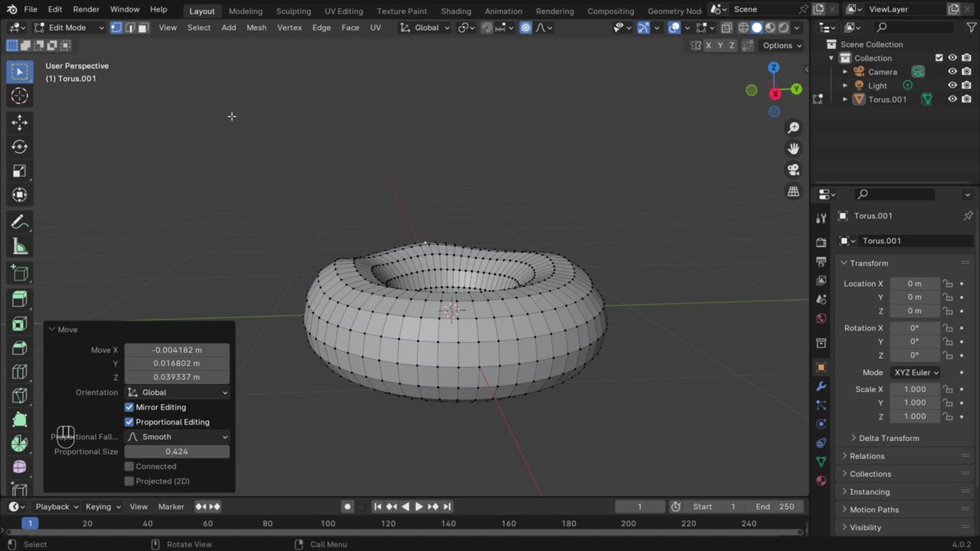Hide the Camera object with its eye icon
The width and height of the screenshot is (980, 551).
952,72
